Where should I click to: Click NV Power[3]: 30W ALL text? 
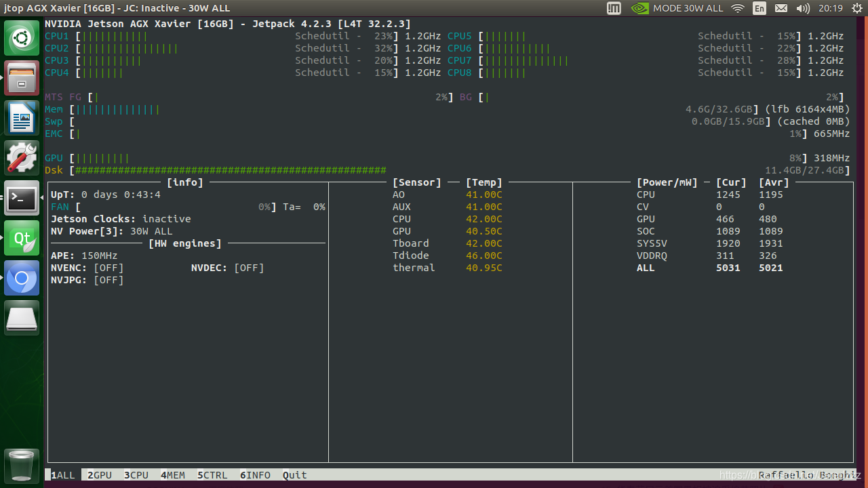click(x=112, y=231)
